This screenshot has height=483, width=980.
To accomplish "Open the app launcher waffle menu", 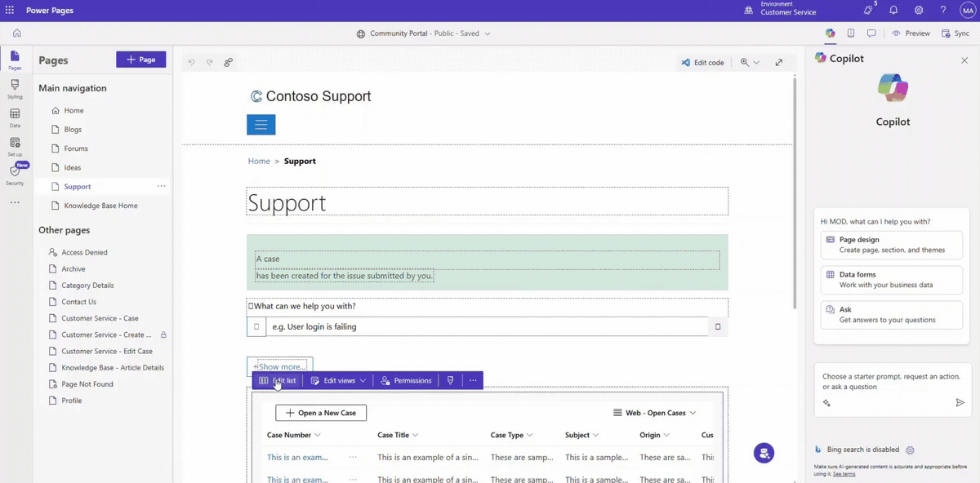I will (10, 10).
